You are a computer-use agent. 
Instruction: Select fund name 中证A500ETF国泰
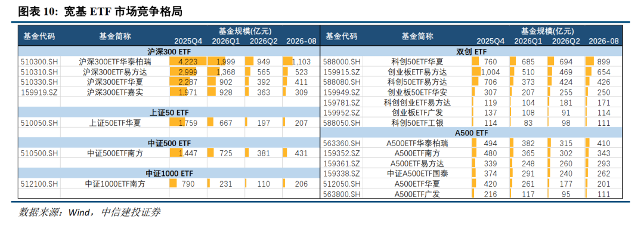(417, 174)
